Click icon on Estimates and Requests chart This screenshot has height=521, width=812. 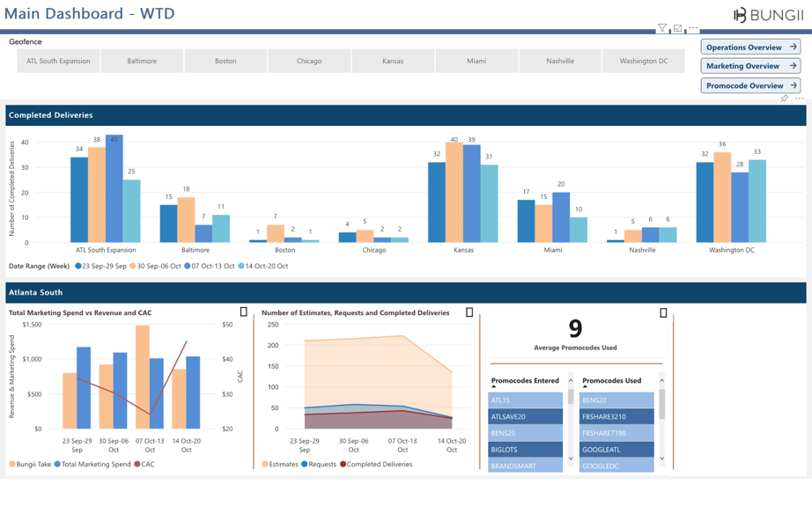[x=469, y=312]
